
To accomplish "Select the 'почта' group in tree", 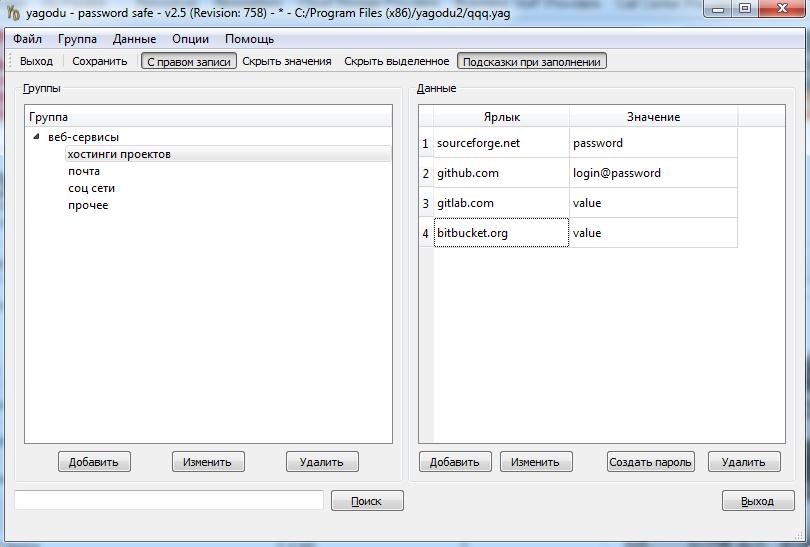I will point(84,171).
